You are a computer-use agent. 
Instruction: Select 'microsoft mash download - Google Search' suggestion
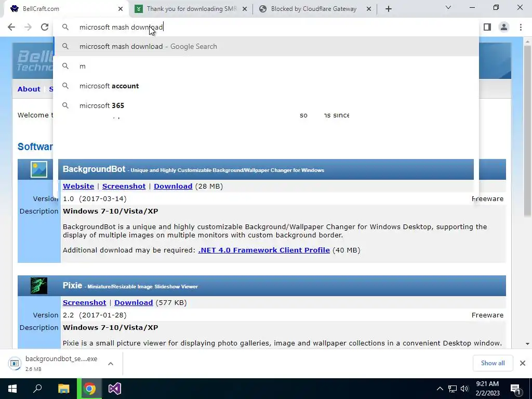[x=266, y=46]
